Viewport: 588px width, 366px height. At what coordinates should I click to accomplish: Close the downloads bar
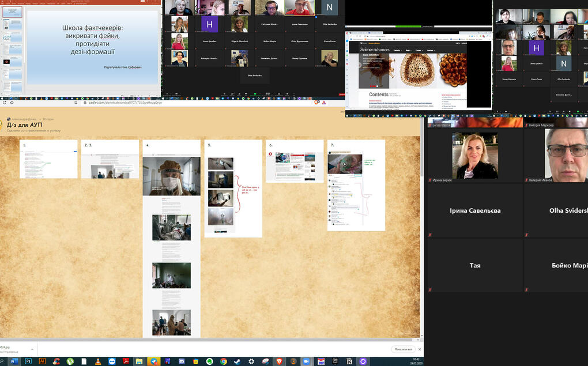click(420, 349)
